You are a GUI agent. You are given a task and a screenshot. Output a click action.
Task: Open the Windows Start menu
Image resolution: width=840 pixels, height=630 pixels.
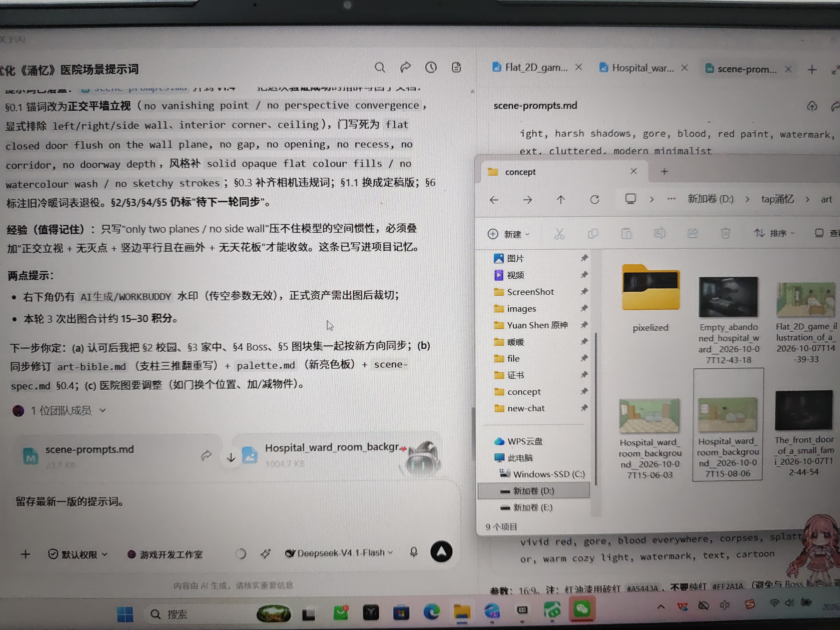tap(125, 614)
